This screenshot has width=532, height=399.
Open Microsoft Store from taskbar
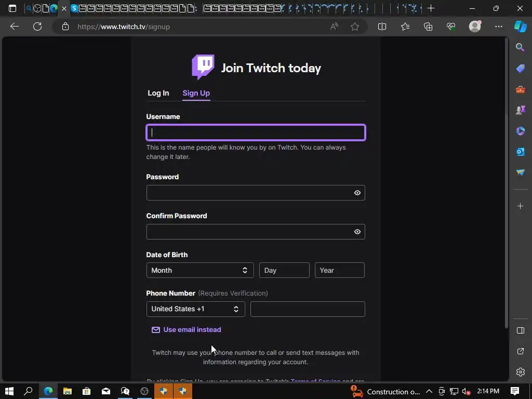coord(87,391)
